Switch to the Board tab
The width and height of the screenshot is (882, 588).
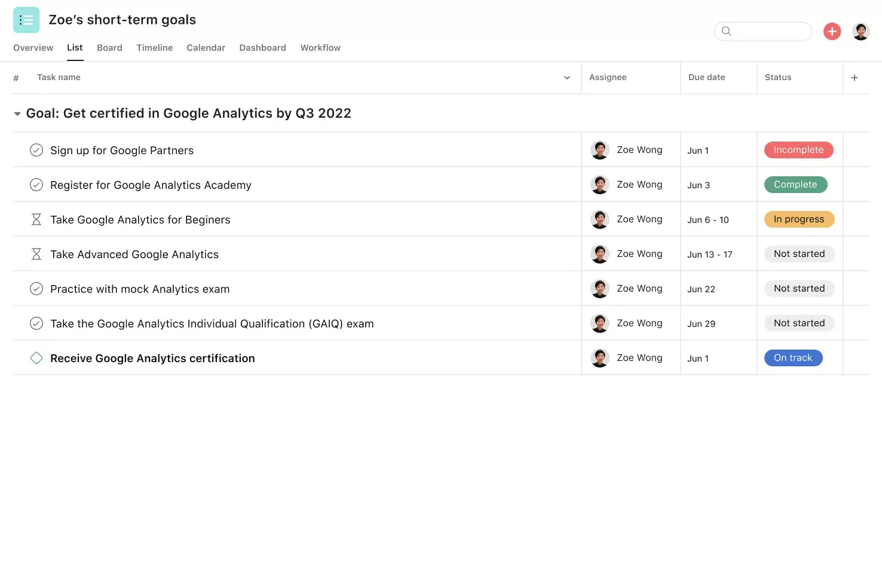click(x=109, y=48)
